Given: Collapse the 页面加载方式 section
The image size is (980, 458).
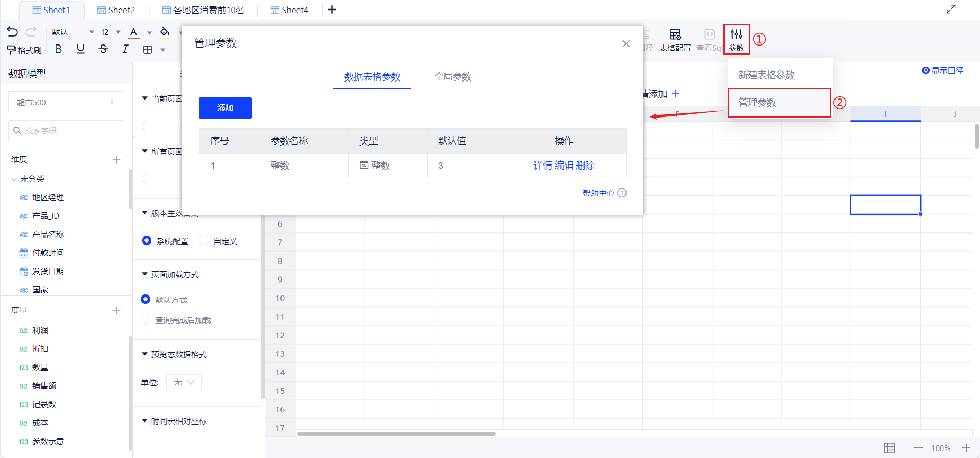Looking at the screenshot, I should (x=144, y=274).
